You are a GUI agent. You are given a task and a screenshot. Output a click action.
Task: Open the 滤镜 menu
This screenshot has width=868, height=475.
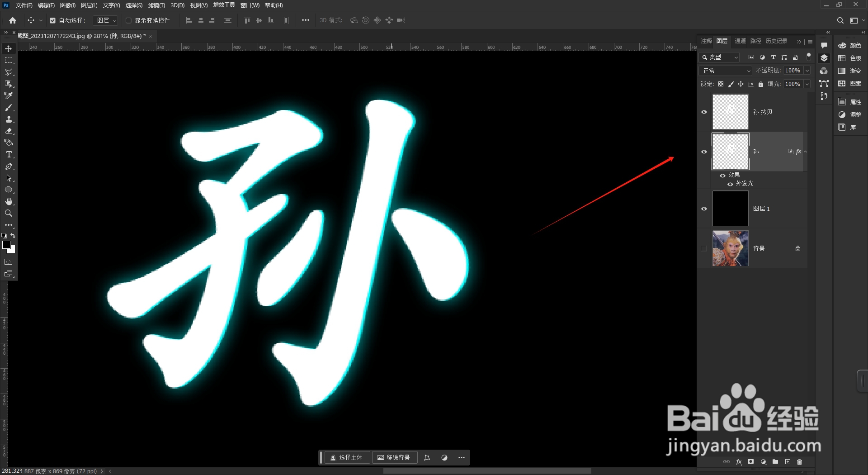coord(156,5)
